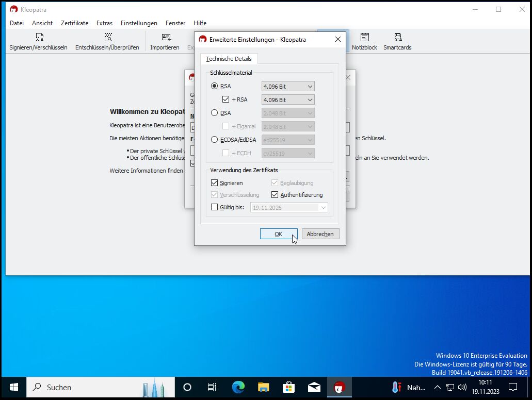Expand the +RSA subkey size dropdown
The image size is (532, 400).
(x=288, y=100)
